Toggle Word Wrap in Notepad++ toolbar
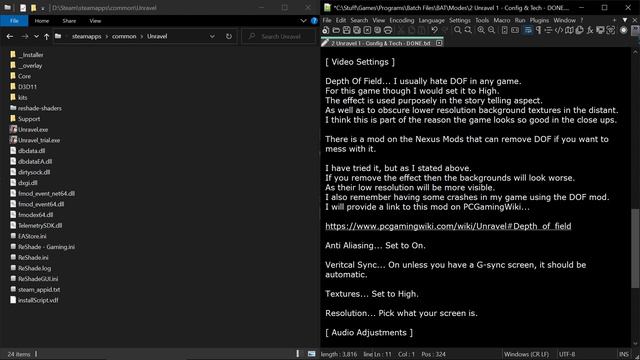Image resolution: width=640 pixels, height=360 pixels. [528, 30]
